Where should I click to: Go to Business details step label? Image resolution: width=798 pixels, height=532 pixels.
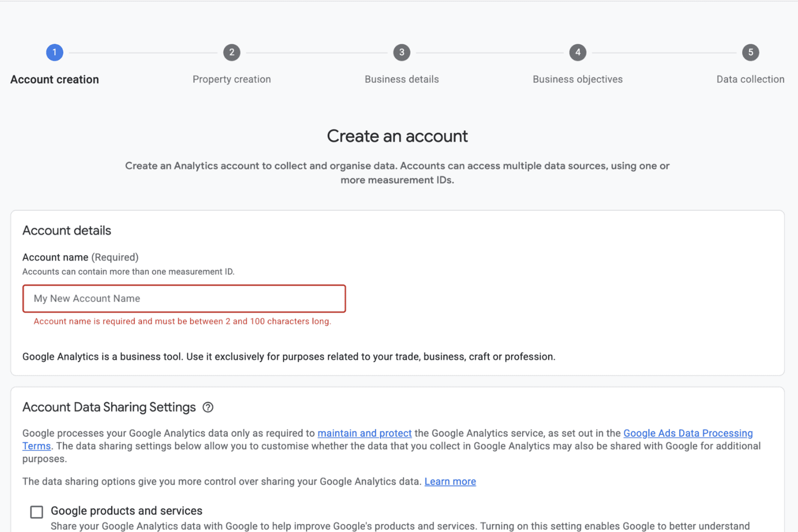(402, 79)
